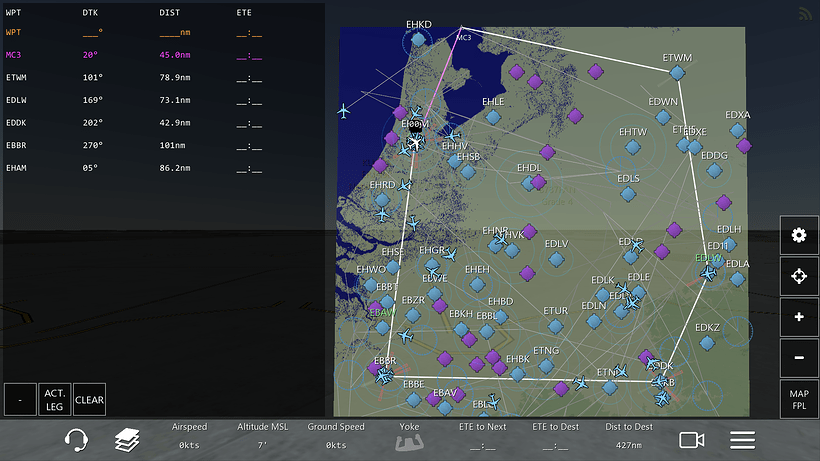Tap the ETE to Next readout
The height and width of the screenshot is (461, 820).
(x=482, y=436)
